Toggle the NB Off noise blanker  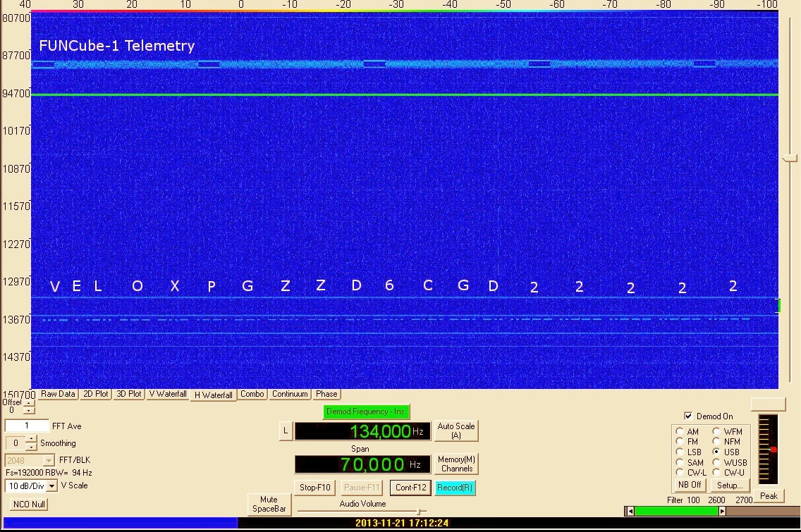pyautogui.click(x=689, y=485)
